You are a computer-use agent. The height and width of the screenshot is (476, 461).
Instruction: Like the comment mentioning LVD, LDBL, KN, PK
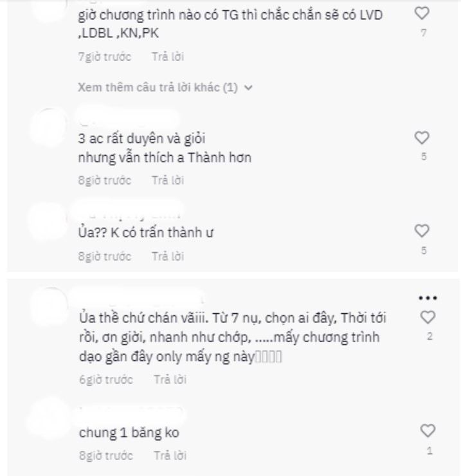422,14
